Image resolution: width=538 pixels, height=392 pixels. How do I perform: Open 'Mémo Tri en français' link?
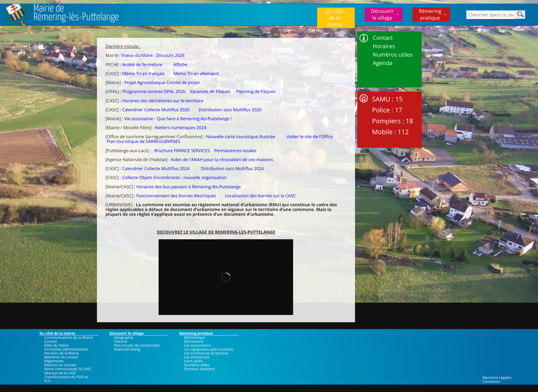pyautogui.click(x=143, y=74)
